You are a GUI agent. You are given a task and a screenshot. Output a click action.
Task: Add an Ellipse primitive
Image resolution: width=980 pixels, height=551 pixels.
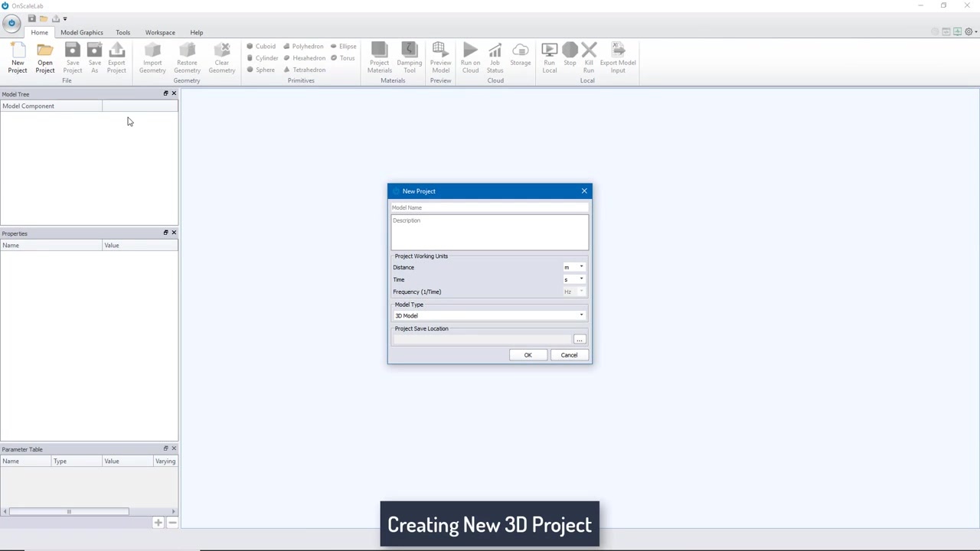[x=343, y=46]
